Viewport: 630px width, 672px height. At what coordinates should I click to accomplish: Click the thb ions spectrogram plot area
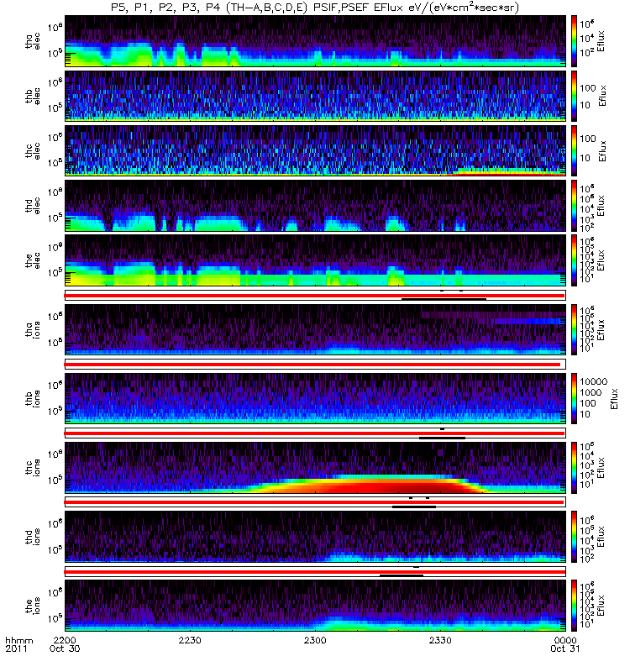coord(315,398)
